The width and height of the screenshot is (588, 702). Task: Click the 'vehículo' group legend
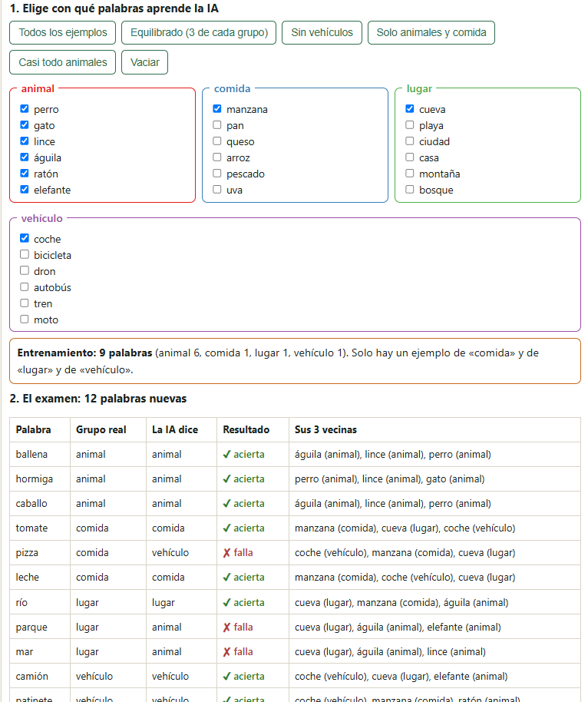pyautogui.click(x=42, y=218)
